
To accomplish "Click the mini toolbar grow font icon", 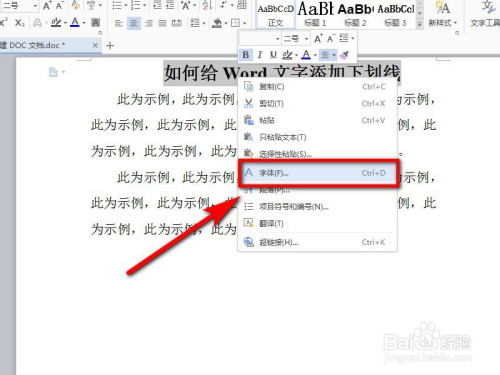I will [318, 39].
